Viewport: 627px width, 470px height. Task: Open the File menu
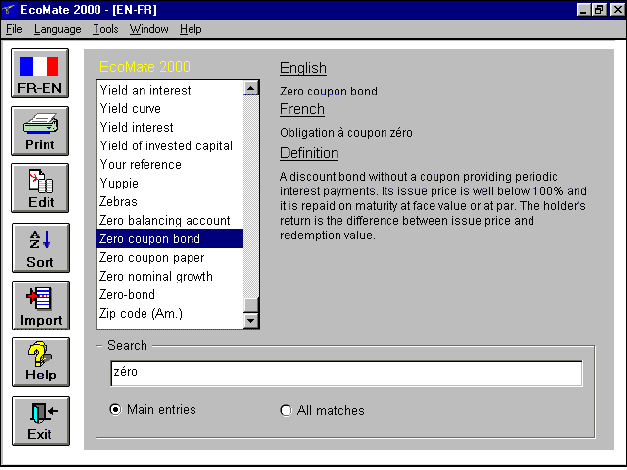pyautogui.click(x=14, y=29)
